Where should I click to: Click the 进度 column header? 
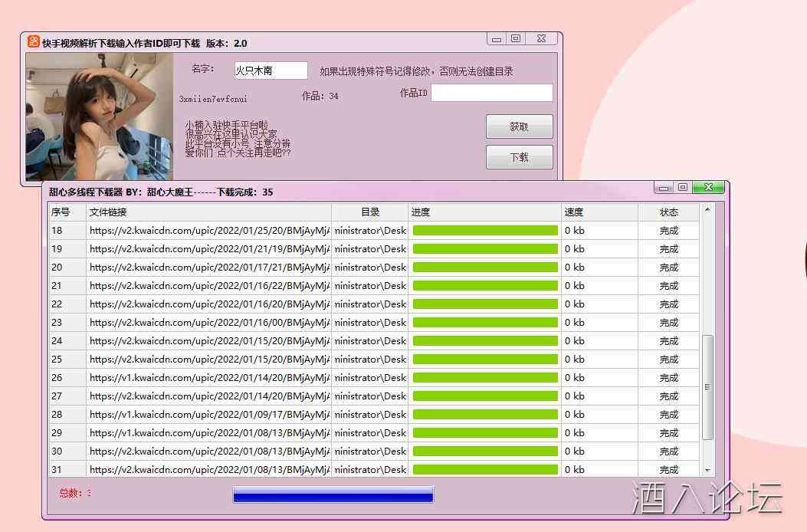485,212
